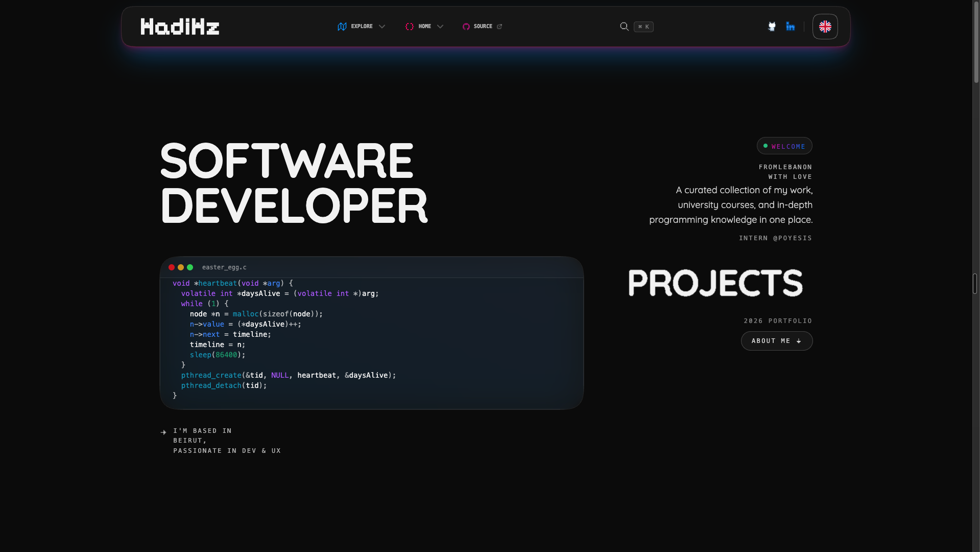The width and height of the screenshot is (980, 552).
Task: Open search with the magnifier icon
Action: 624,27
